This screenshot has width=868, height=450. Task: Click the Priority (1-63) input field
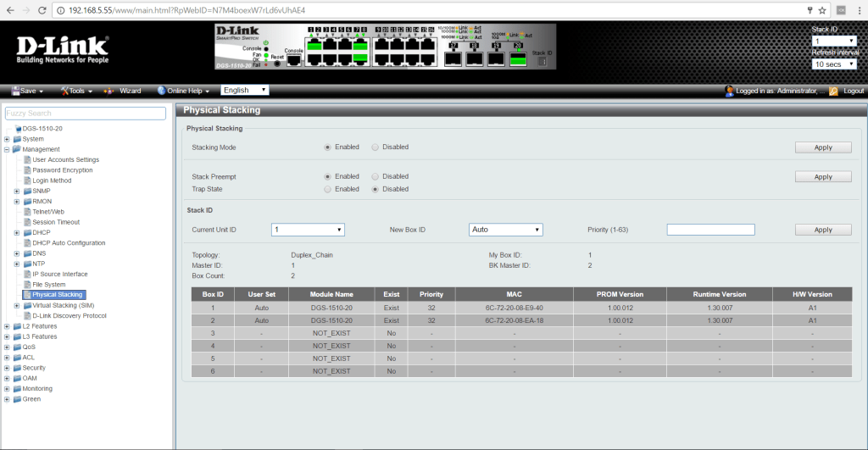tap(710, 230)
